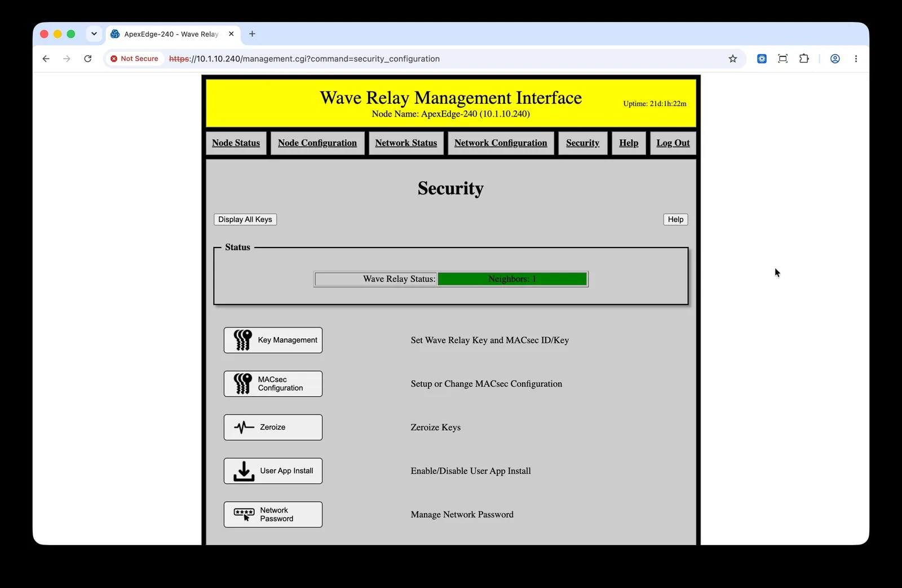Open a new browser tab
Screen dimensions: 902x588
(252, 34)
